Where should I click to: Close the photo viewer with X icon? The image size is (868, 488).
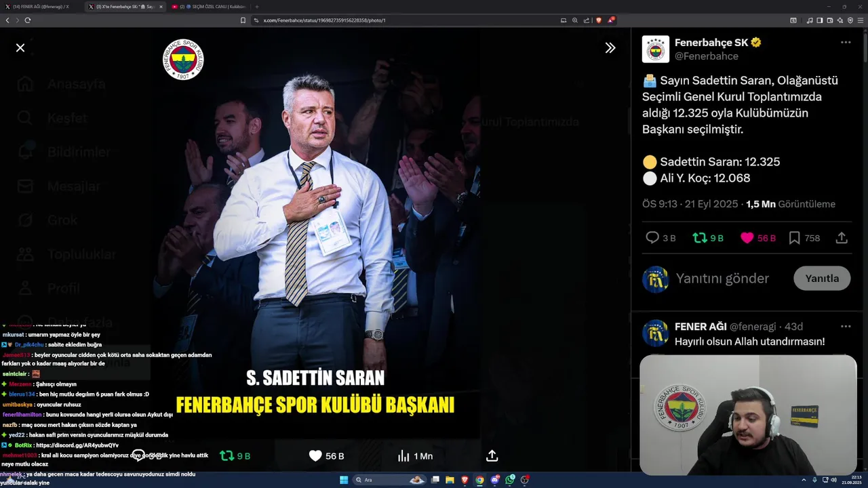click(x=20, y=47)
